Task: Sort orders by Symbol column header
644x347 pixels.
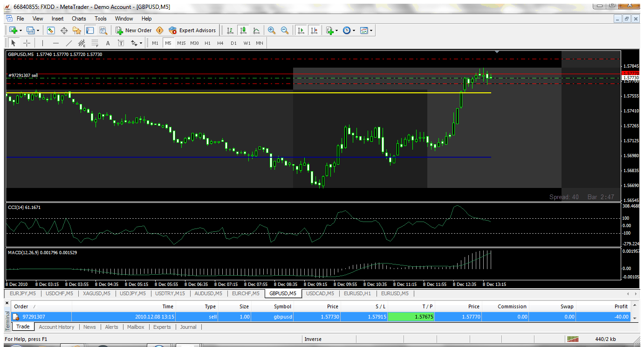Action: [282, 306]
